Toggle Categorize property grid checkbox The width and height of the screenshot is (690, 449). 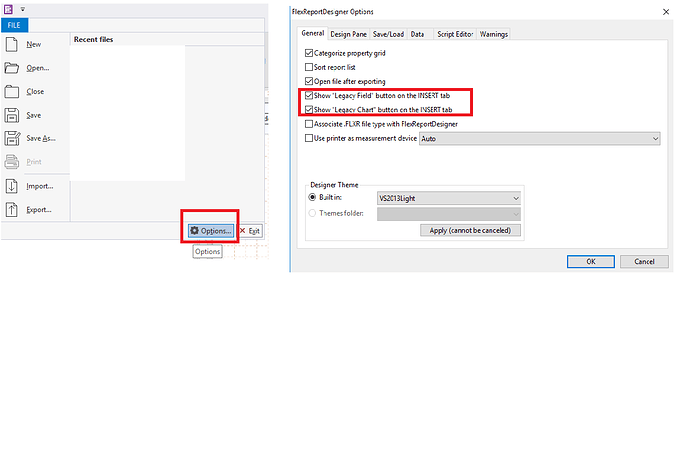[x=309, y=53]
